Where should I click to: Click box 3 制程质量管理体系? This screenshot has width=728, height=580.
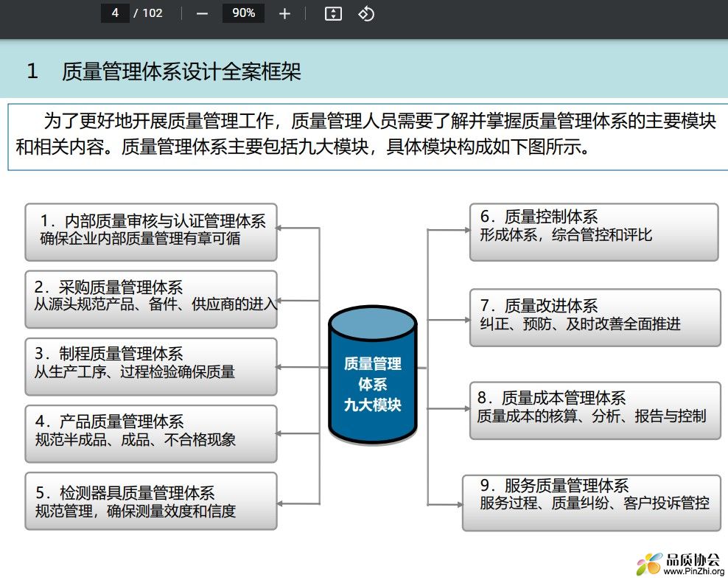pos(151,367)
